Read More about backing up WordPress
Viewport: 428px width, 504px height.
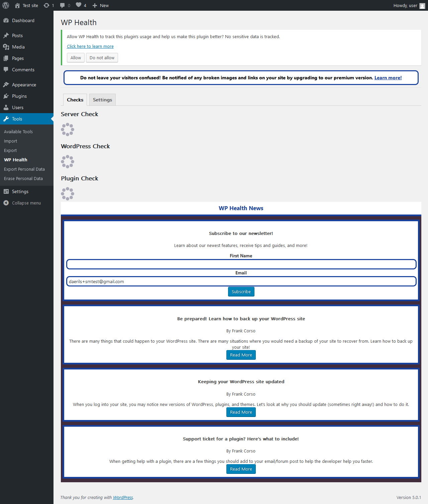(241, 355)
